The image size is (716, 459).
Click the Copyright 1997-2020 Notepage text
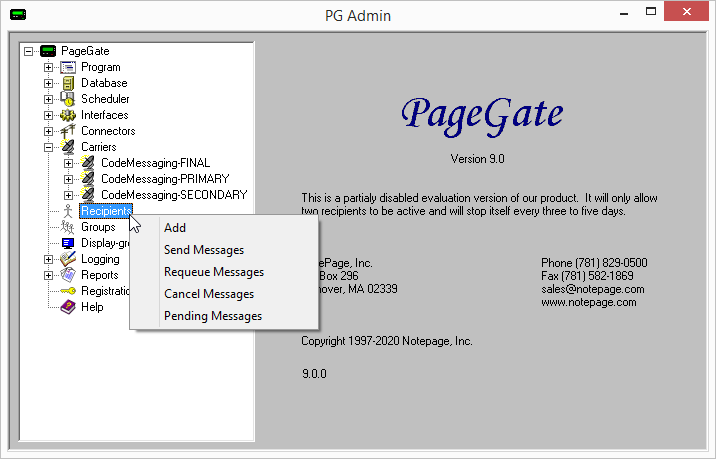point(387,341)
